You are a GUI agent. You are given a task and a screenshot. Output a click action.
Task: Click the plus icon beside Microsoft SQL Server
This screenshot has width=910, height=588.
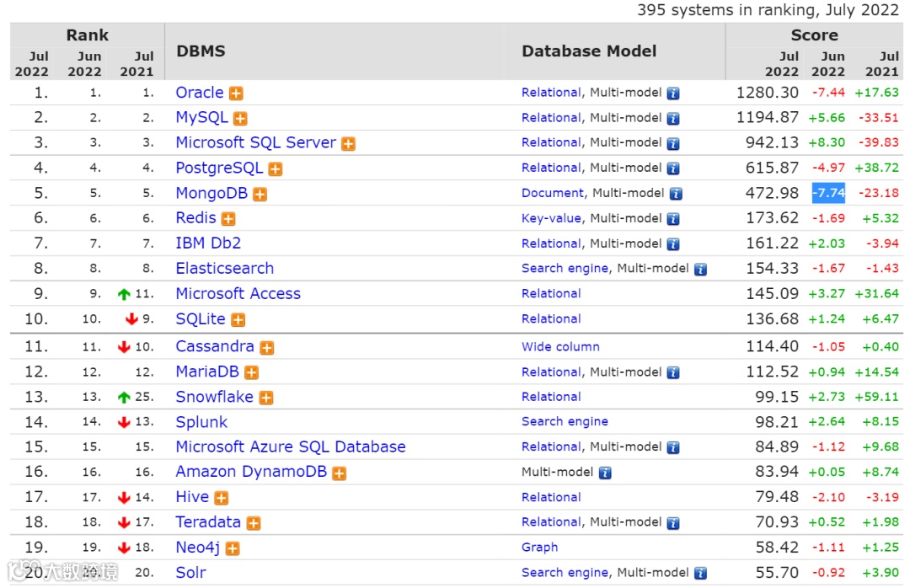tap(348, 144)
